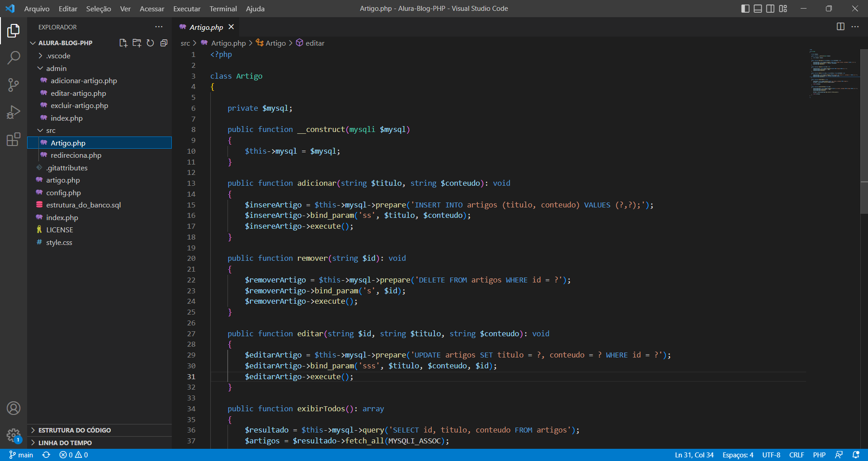Close the Artigo.php editor tab

[231, 27]
